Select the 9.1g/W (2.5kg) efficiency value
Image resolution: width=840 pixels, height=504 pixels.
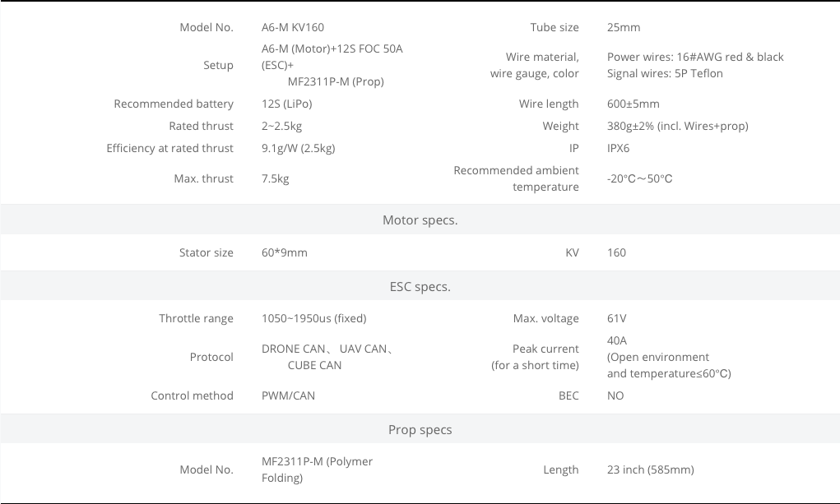click(x=299, y=148)
